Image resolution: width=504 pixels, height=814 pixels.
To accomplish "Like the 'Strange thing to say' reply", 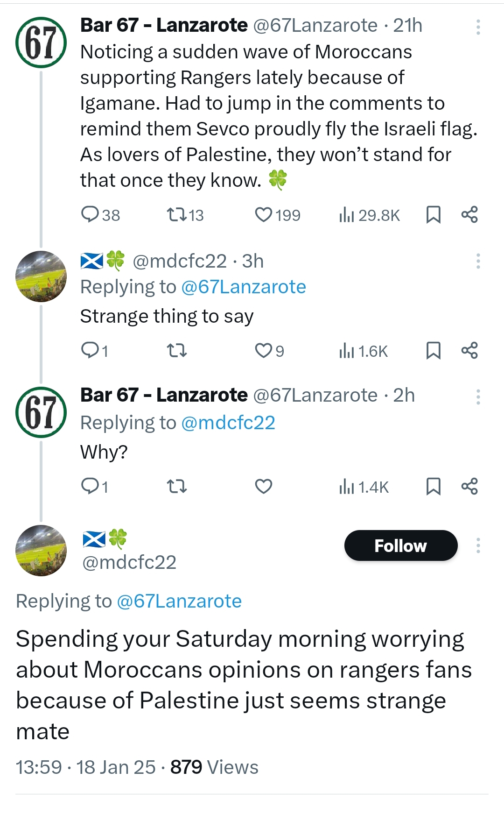I will pos(264,351).
